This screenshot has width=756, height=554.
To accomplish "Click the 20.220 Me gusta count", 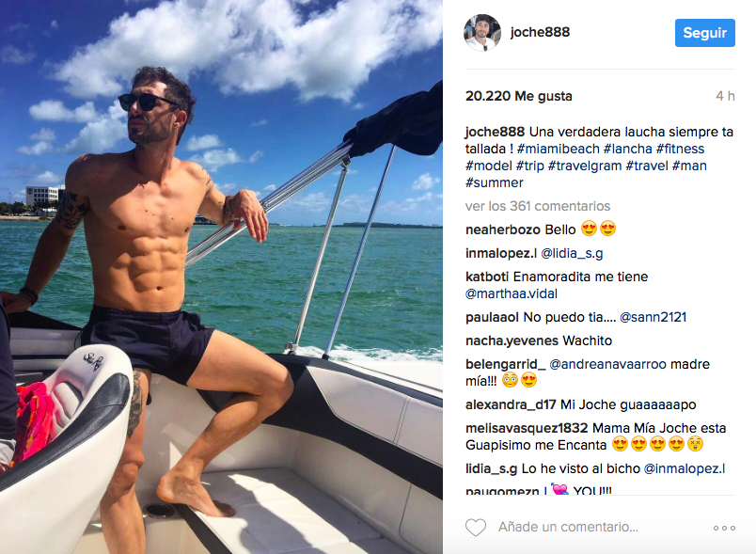I will (x=519, y=96).
